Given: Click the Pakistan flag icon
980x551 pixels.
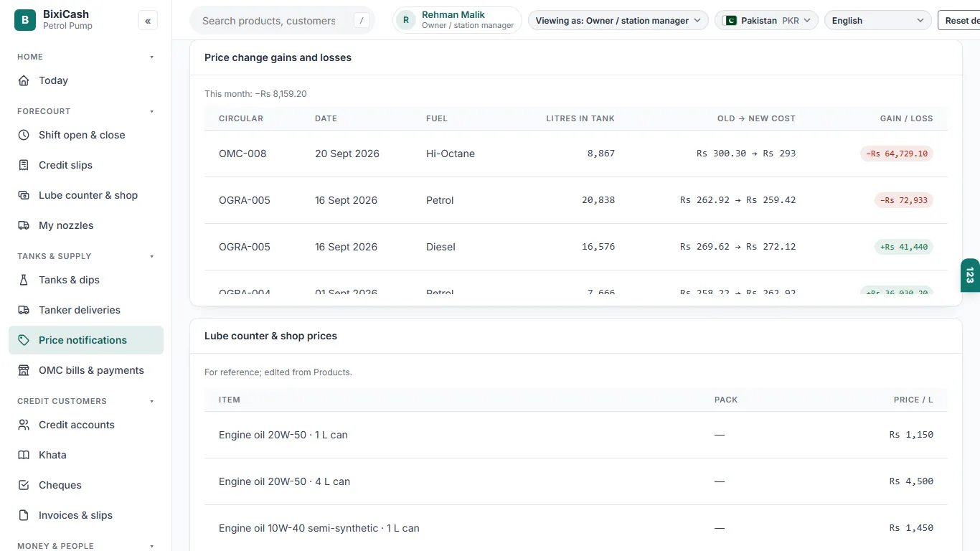Looking at the screenshot, I should pyautogui.click(x=730, y=20).
